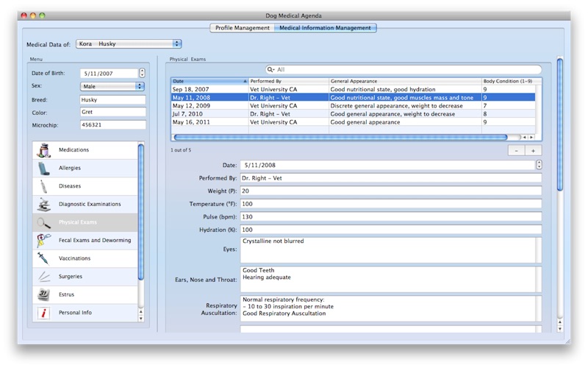Screen dimensions: 588x368
Task: Click the main panel vertical scrollbar thumb
Action: (559, 124)
